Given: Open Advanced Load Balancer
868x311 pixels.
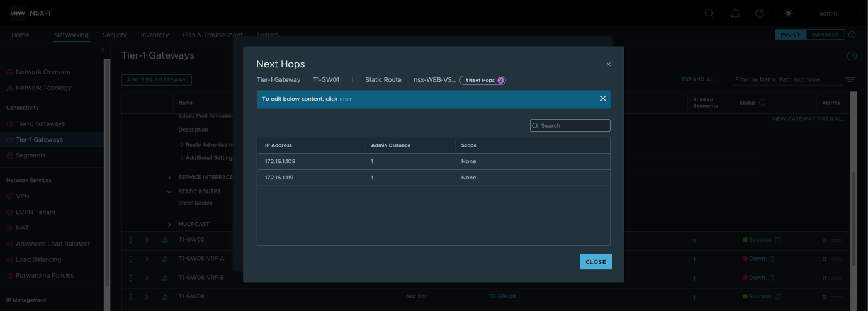Looking at the screenshot, I should 53,244.
